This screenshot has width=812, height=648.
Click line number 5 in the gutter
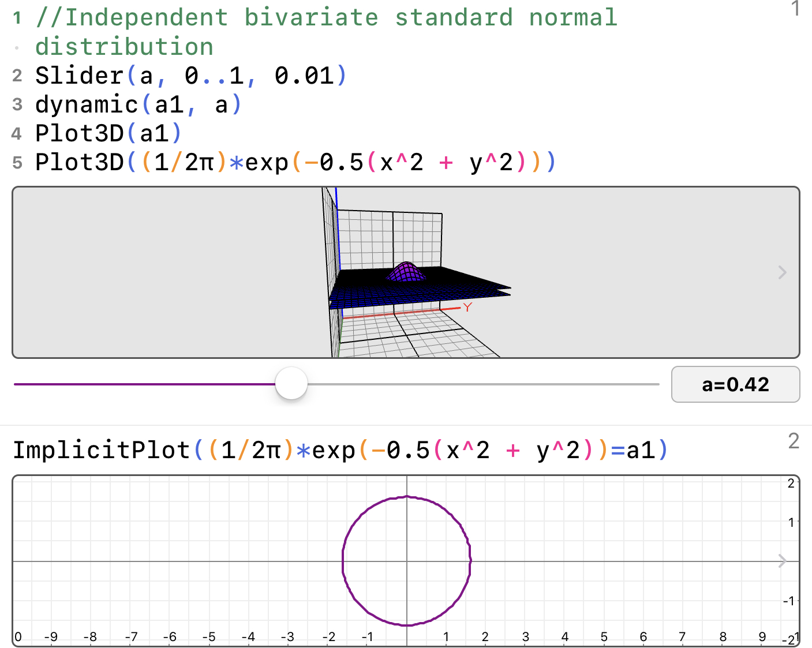click(x=17, y=163)
